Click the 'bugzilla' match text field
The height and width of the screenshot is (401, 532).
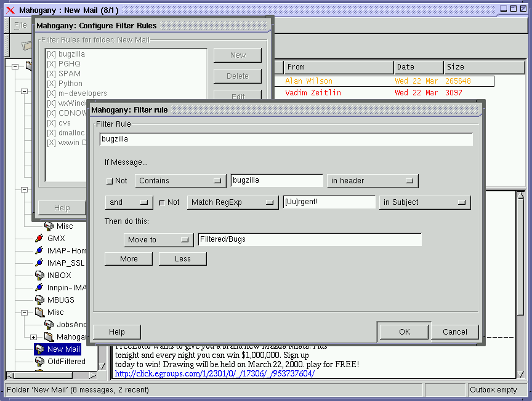277,180
